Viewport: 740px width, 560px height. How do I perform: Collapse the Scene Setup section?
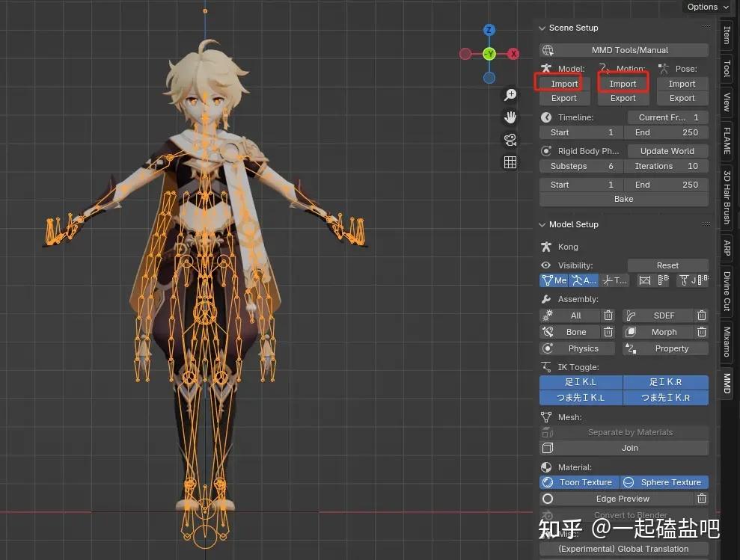[x=542, y=28]
